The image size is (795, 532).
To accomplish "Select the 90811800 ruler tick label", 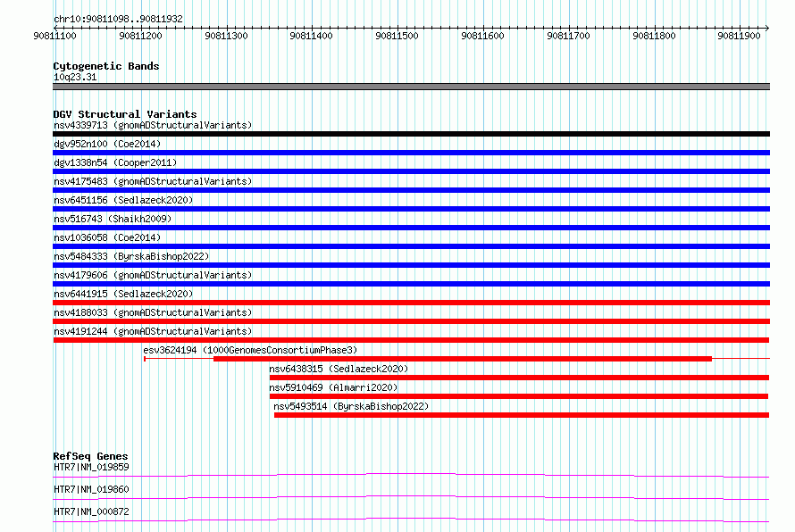I will point(654,36).
